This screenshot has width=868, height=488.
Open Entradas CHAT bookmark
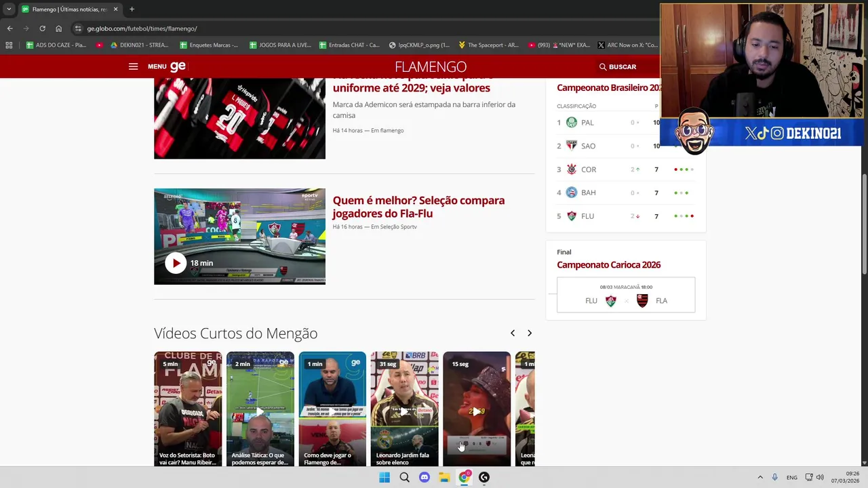(349, 45)
